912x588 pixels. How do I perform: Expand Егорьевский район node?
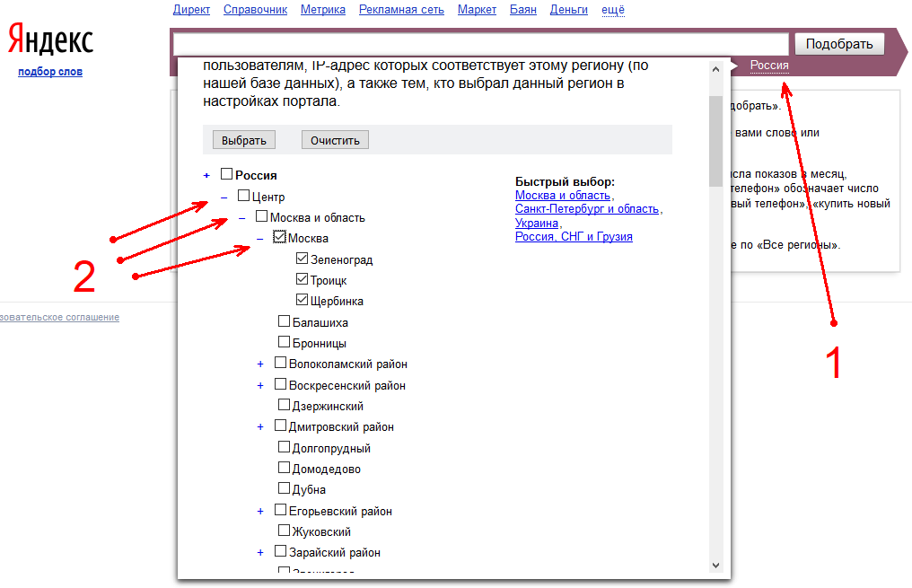260,511
